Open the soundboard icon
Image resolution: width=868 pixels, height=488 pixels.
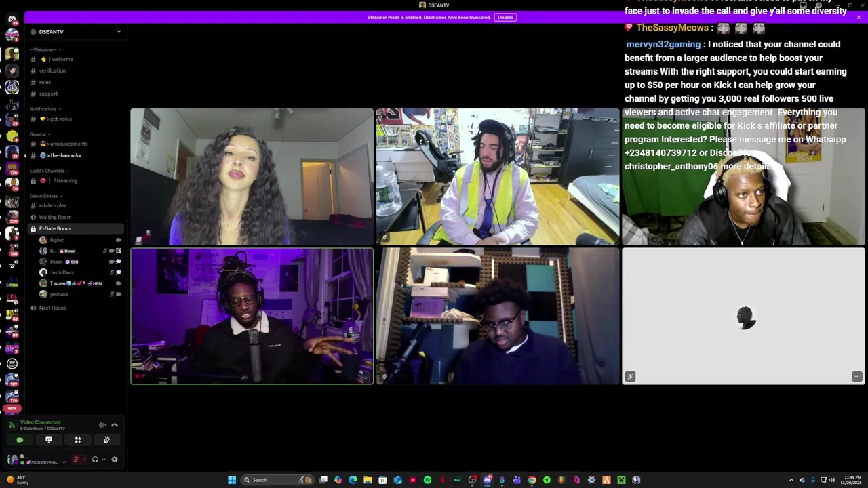pyautogui.click(x=106, y=440)
